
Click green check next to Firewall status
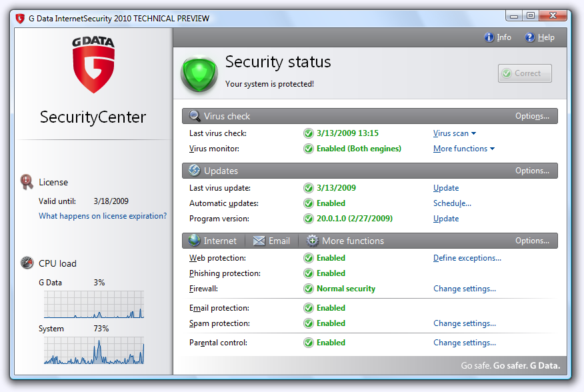[x=309, y=289]
